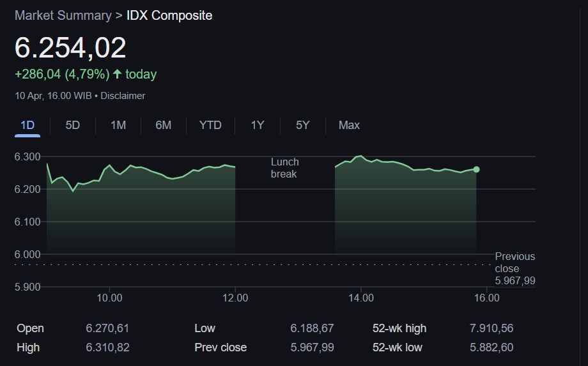Open the Disclaimer link

123,96
